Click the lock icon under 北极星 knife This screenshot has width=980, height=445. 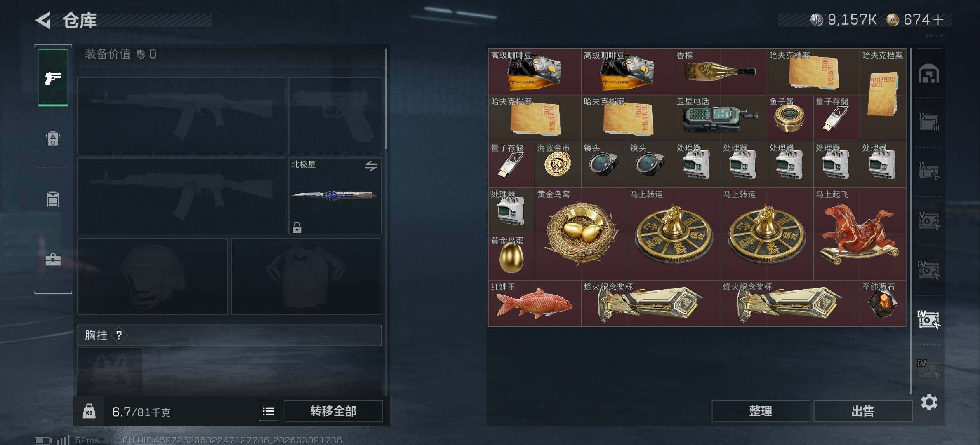[297, 227]
